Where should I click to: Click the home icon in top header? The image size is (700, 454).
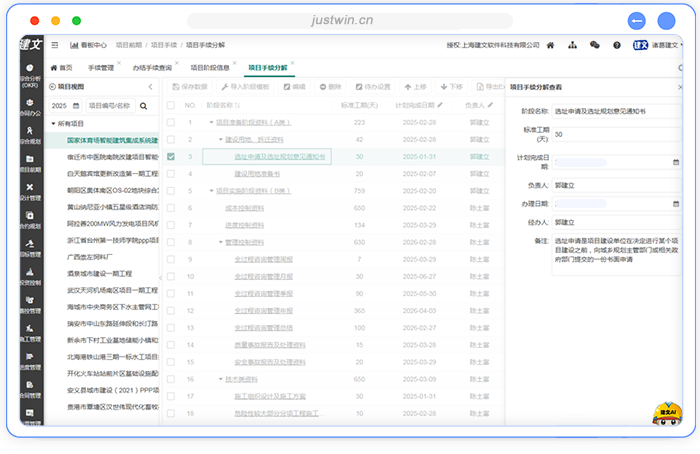click(x=550, y=45)
